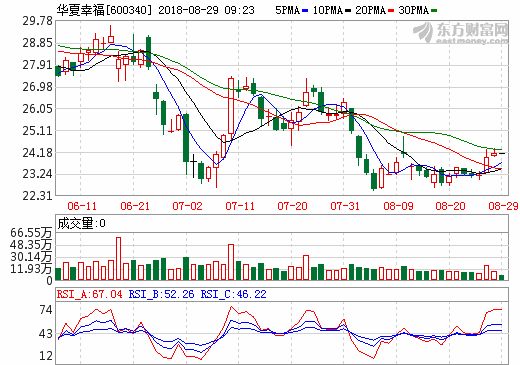Click the RSI_C:46.22 indicator value
The width and height of the screenshot is (520, 365).
(233, 294)
